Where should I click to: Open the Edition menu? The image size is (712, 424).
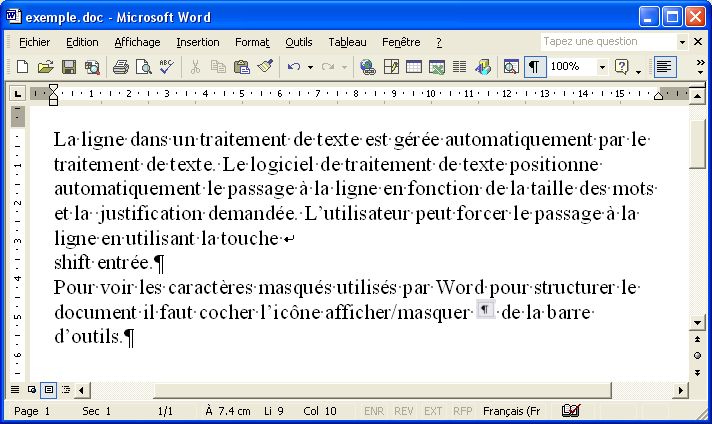[x=82, y=42]
